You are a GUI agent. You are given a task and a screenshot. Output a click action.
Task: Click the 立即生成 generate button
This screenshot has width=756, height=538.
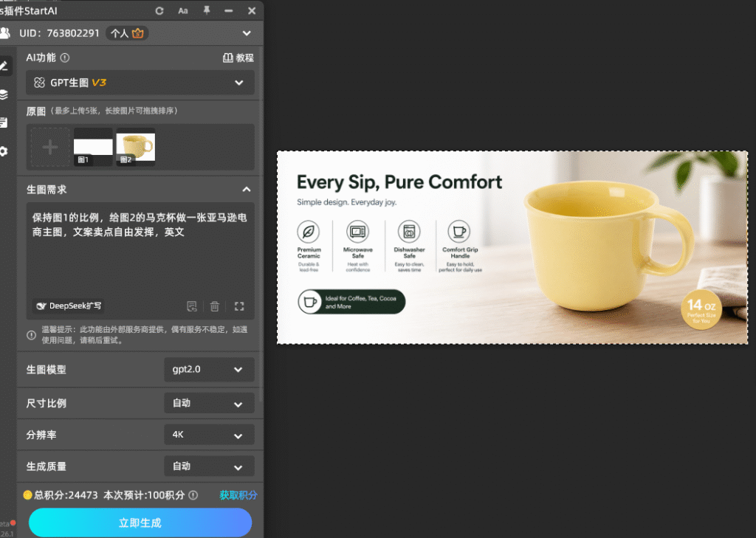coord(140,523)
